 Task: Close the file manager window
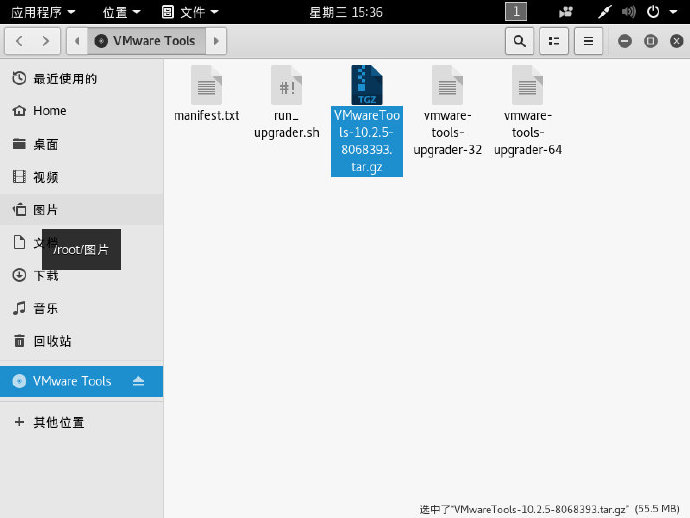point(677,41)
